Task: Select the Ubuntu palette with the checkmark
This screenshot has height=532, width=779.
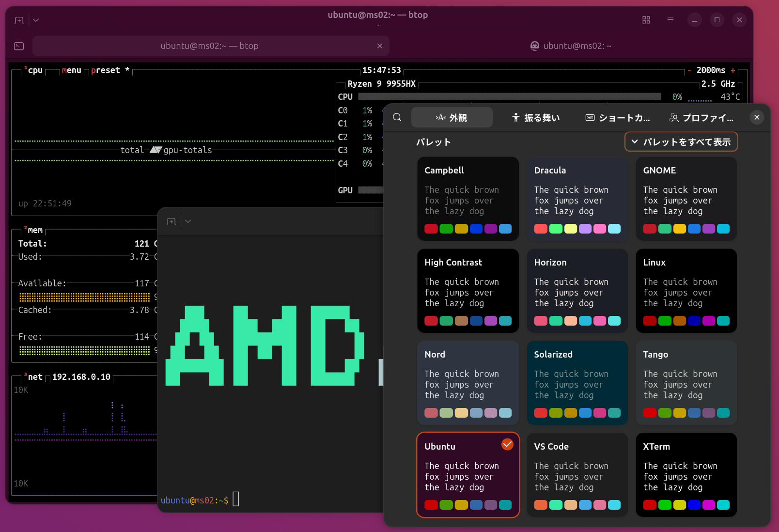Action: point(467,475)
